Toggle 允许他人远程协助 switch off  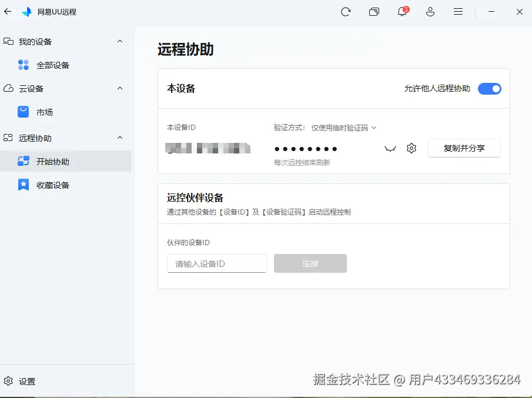click(x=490, y=89)
